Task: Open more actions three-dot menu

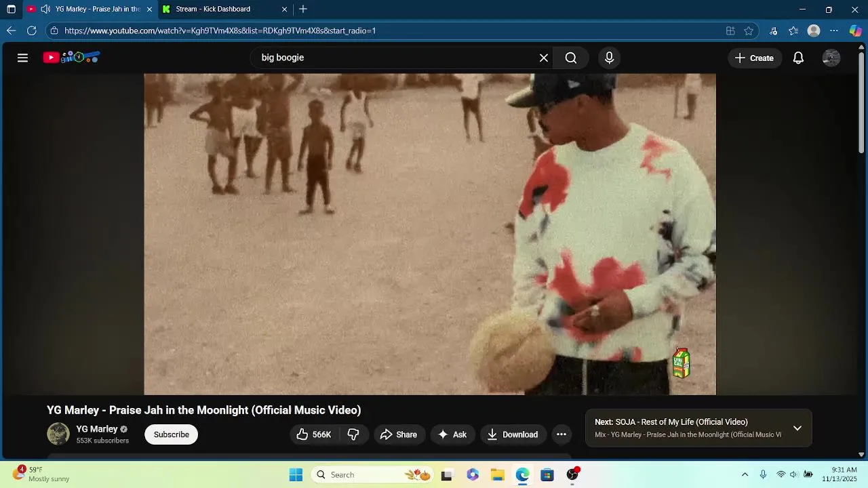Action: tap(561, 434)
